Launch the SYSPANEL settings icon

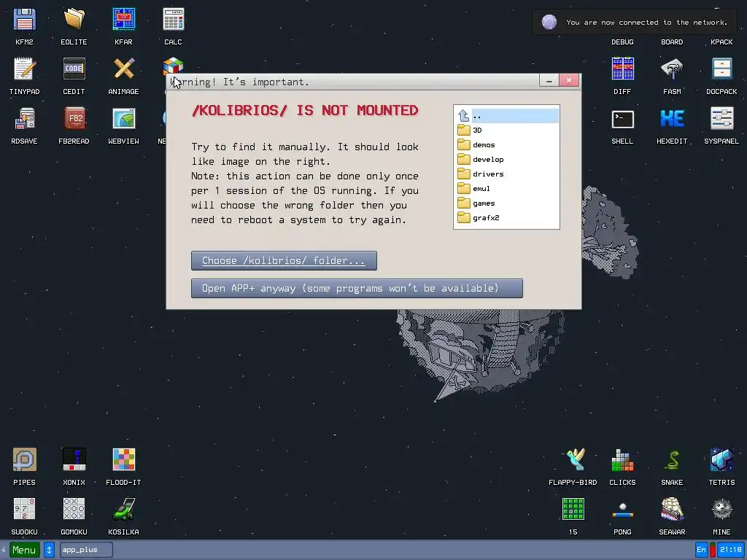point(721,119)
